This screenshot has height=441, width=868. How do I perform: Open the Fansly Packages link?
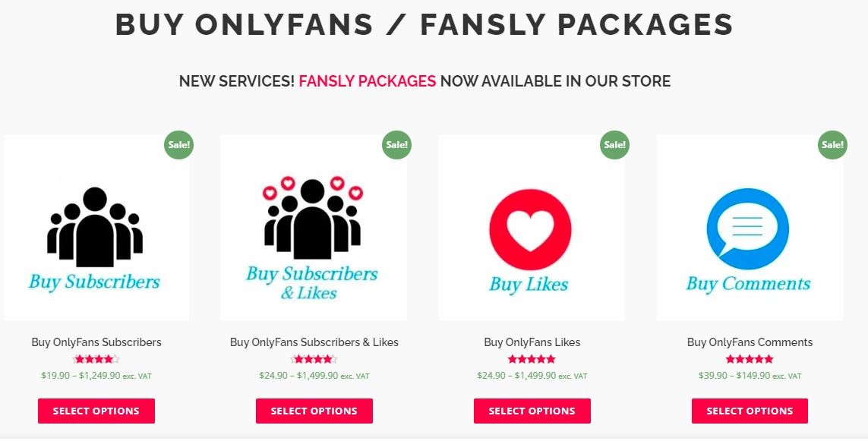(368, 80)
